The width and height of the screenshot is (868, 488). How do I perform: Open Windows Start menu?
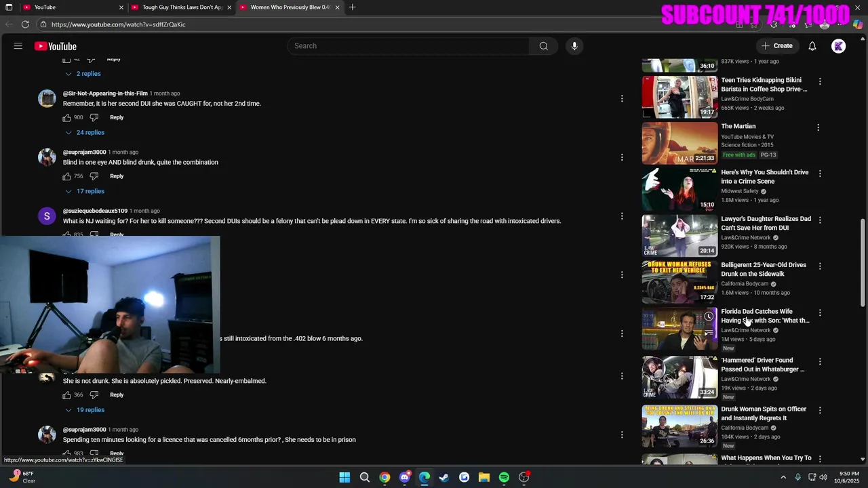coord(344,477)
